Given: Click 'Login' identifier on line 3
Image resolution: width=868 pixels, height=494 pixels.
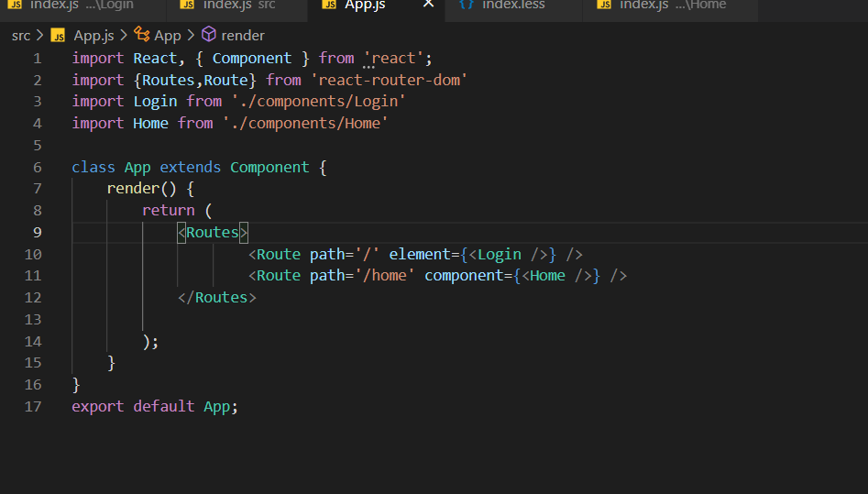Looking at the screenshot, I should [155, 102].
